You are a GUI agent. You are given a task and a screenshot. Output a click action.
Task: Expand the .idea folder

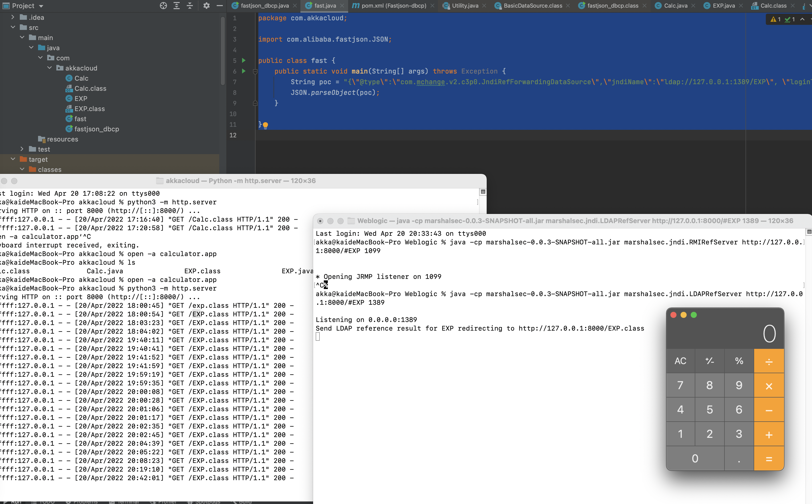coord(13,17)
